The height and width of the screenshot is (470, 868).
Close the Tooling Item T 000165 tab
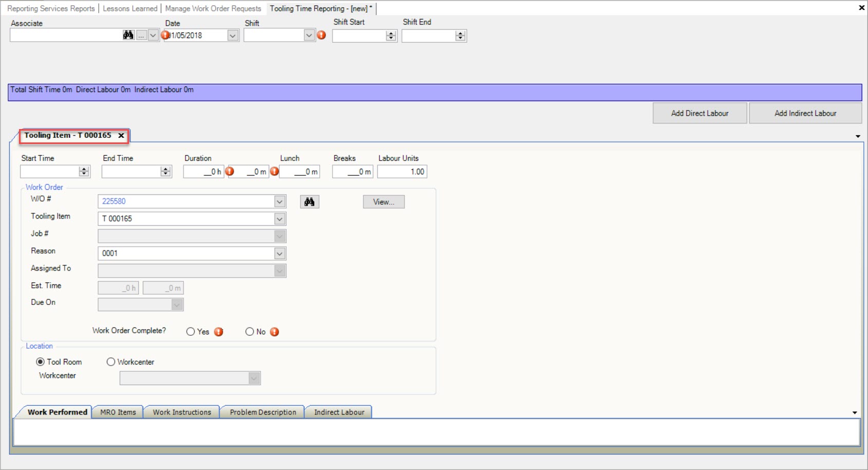121,136
